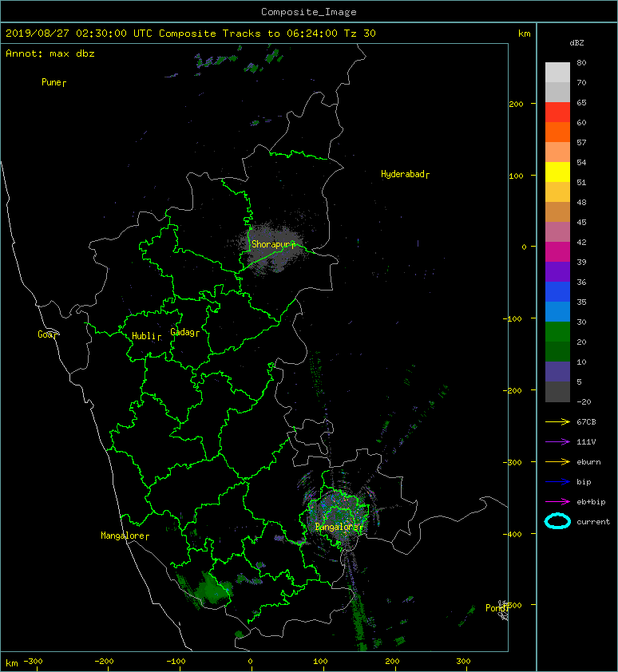
Task: Click the 36 dBZ royal blue swatch
Action: [557, 292]
